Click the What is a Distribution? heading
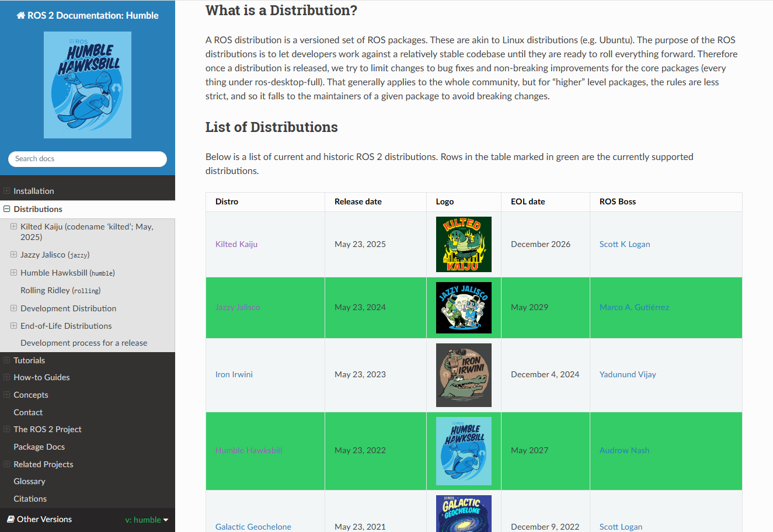 click(x=281, y=11)
